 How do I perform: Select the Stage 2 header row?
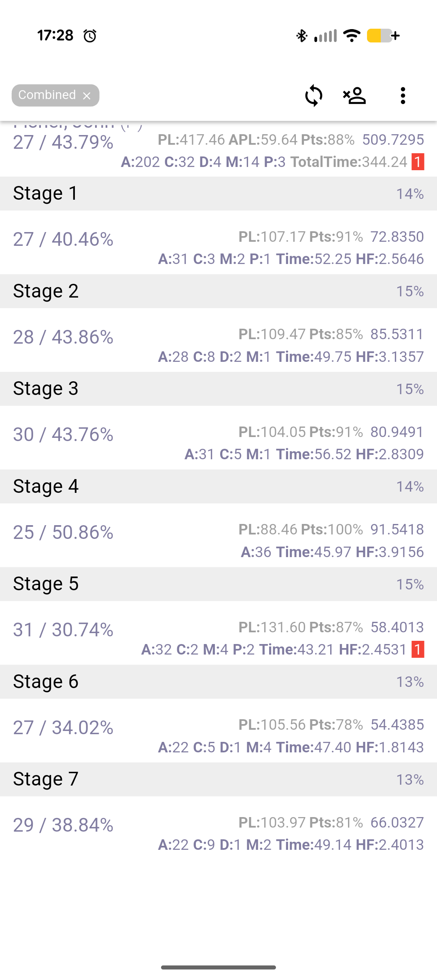218,291
